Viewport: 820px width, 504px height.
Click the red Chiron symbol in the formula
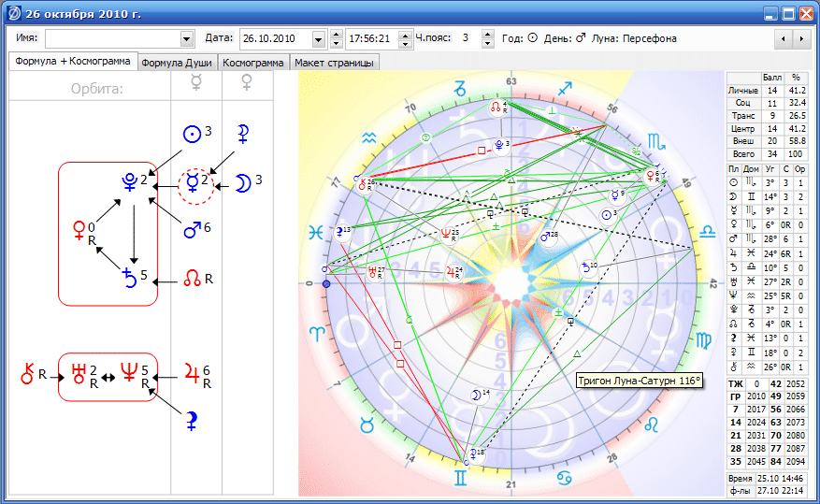tap(26, 377)
